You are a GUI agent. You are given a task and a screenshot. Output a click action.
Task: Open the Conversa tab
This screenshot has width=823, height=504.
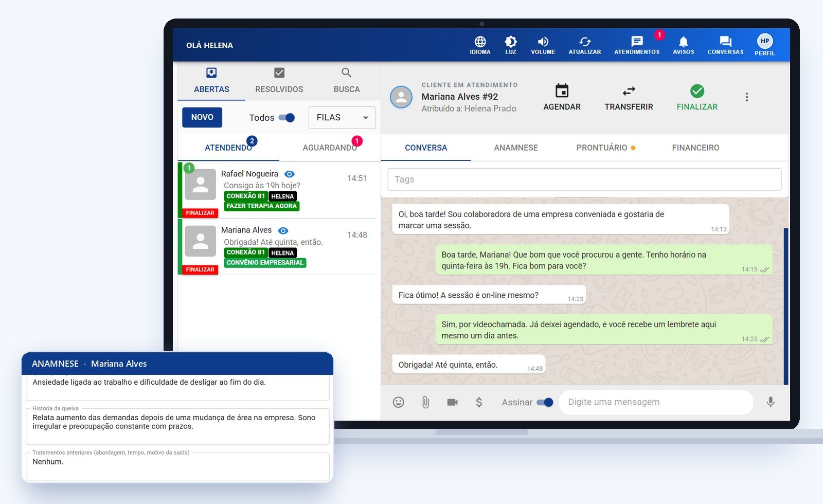pos(426,148)
